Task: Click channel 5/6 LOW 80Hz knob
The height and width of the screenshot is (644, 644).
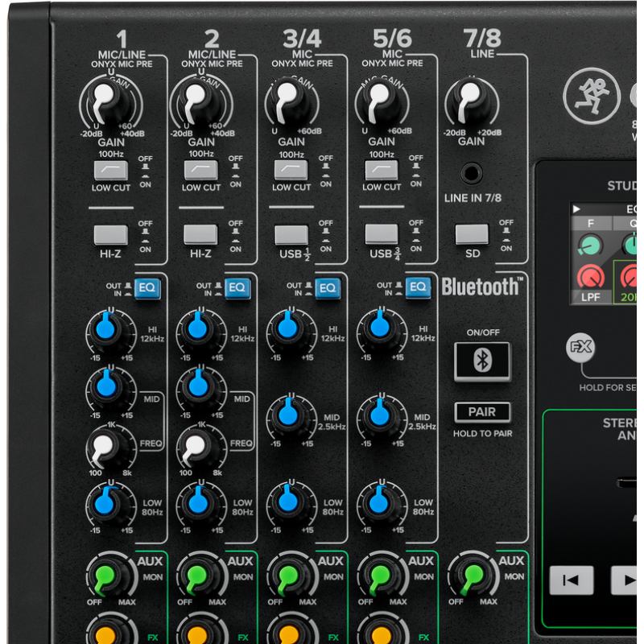Action: 378,502
